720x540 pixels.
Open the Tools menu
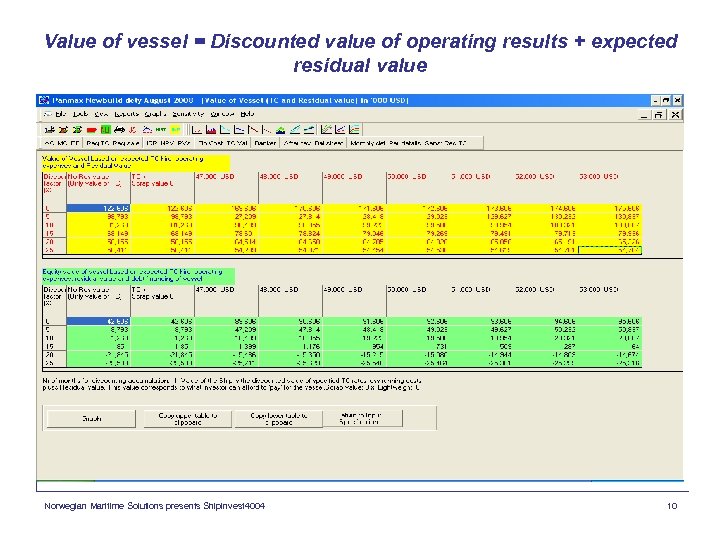[x=81, y=114]
